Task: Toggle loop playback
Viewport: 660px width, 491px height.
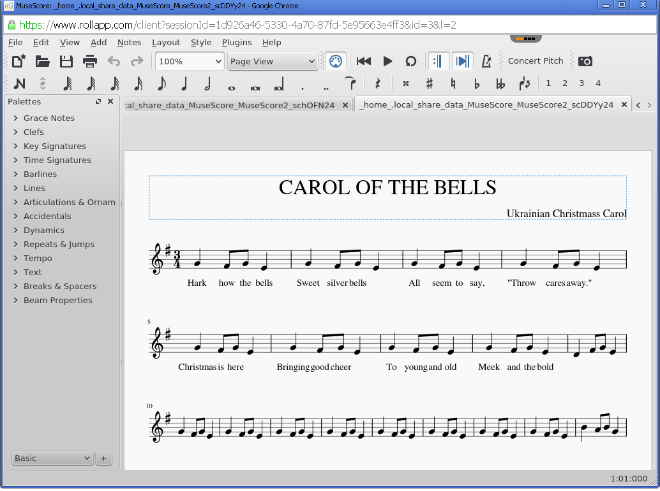Action: (x=411, y=61)
